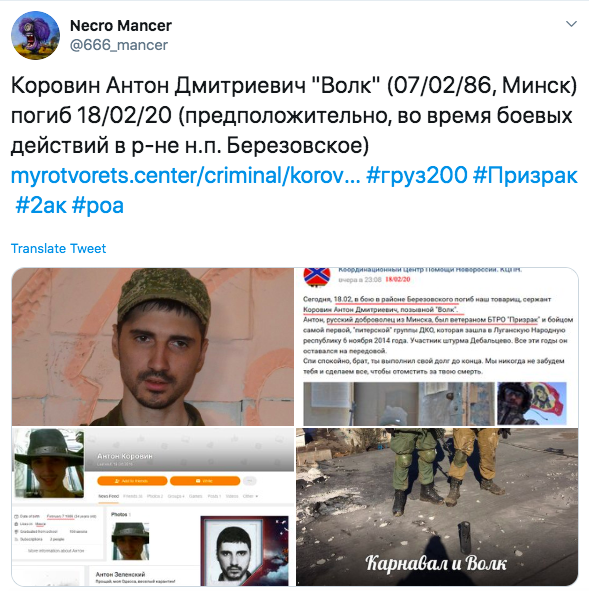
Task: Open the #груз200 hashtag
Action: (x=416, y=176)
